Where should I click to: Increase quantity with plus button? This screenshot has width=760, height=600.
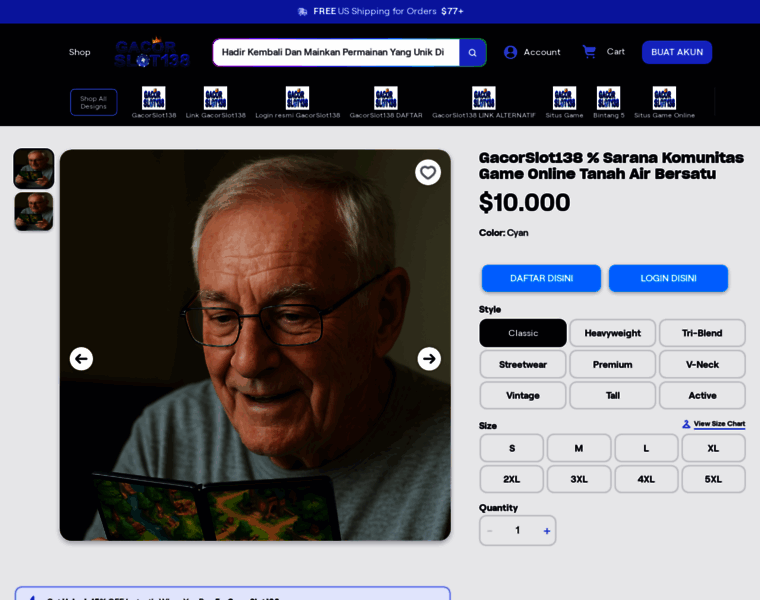tap(546, 531)
